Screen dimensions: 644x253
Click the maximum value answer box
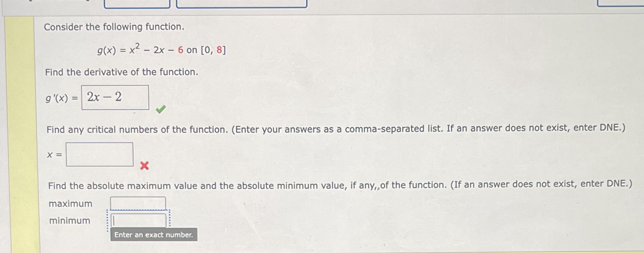(137, 203)
